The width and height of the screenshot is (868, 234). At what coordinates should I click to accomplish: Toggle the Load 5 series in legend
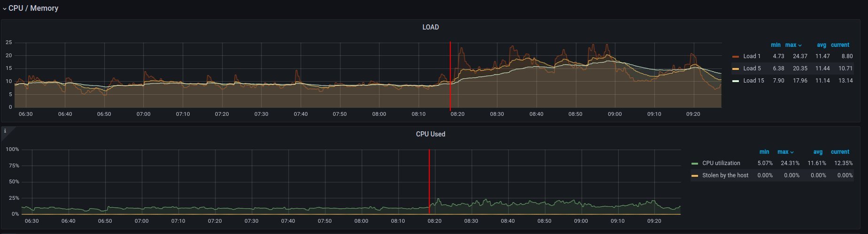tap(752, 68)
